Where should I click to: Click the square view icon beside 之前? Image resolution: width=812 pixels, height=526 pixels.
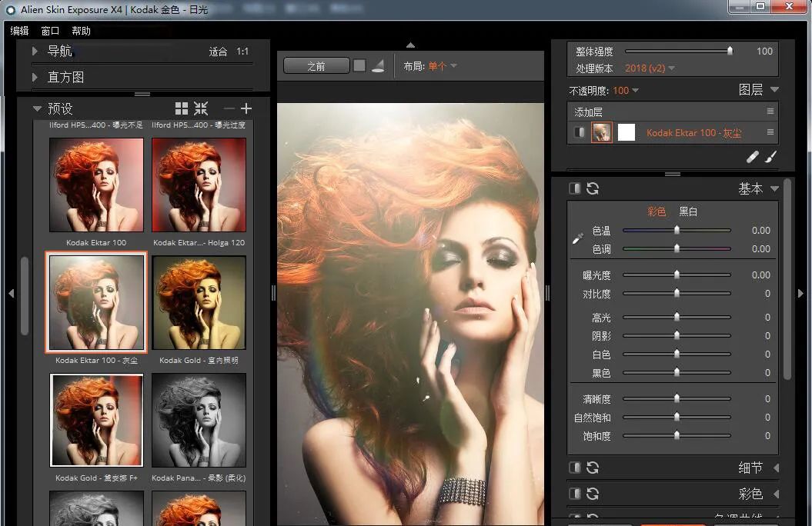pyautogui.click(x=359, y=65)
